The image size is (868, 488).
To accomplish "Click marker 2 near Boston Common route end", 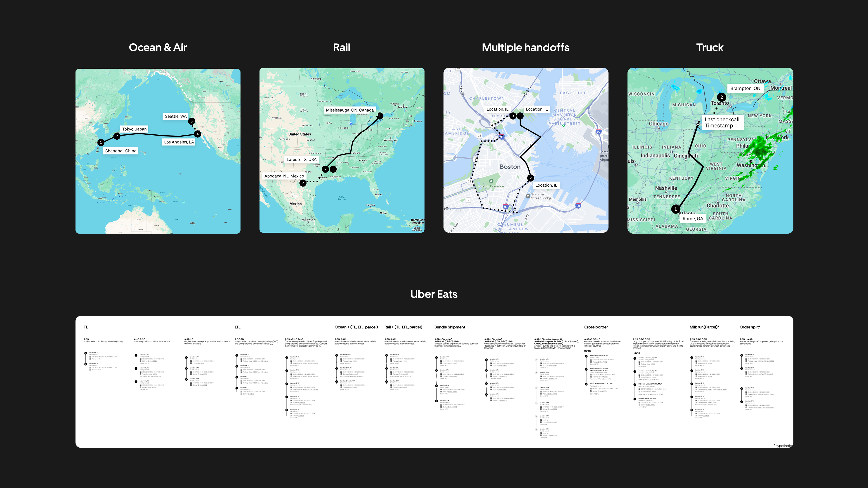I will pyautogui.click(x=531, y=178).
